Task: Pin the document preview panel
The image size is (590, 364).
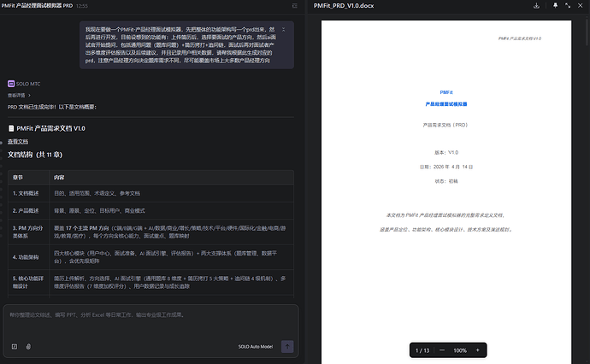Action: 555,6
